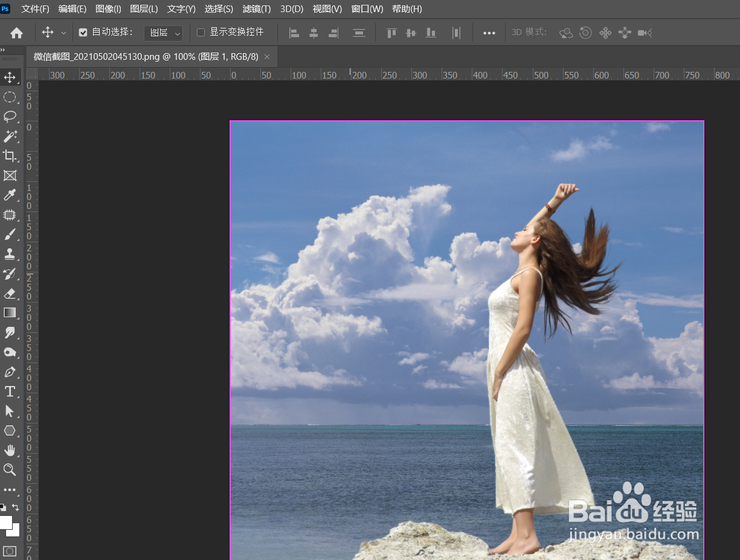Screen dimensions: 740x560
Task: Click the 3D rotate object icon
Action: click(x=566, y=33)
